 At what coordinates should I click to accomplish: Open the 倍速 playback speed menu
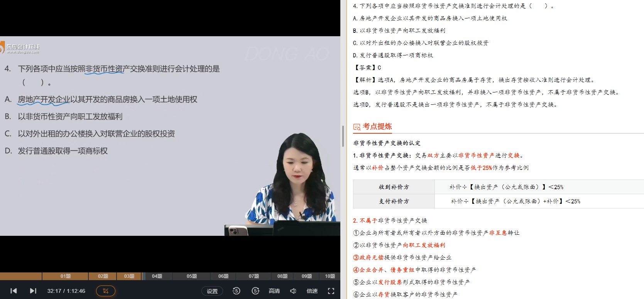pos(312,291)
